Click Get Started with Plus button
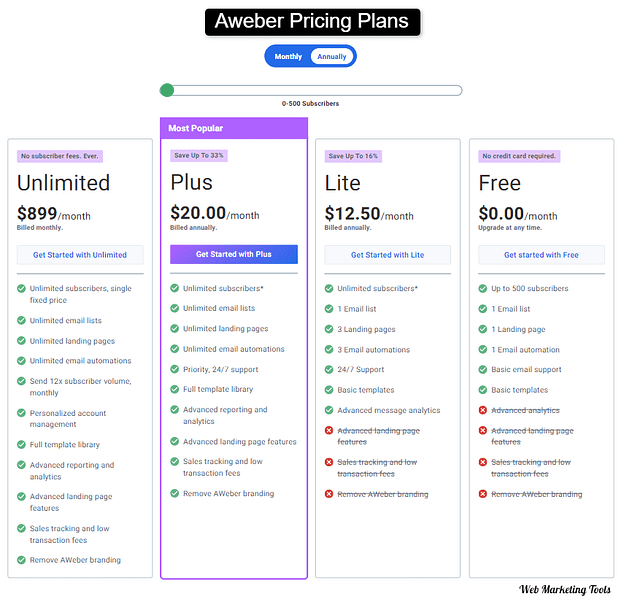This screenshot has width=624, height=599. tap(234, 255)
